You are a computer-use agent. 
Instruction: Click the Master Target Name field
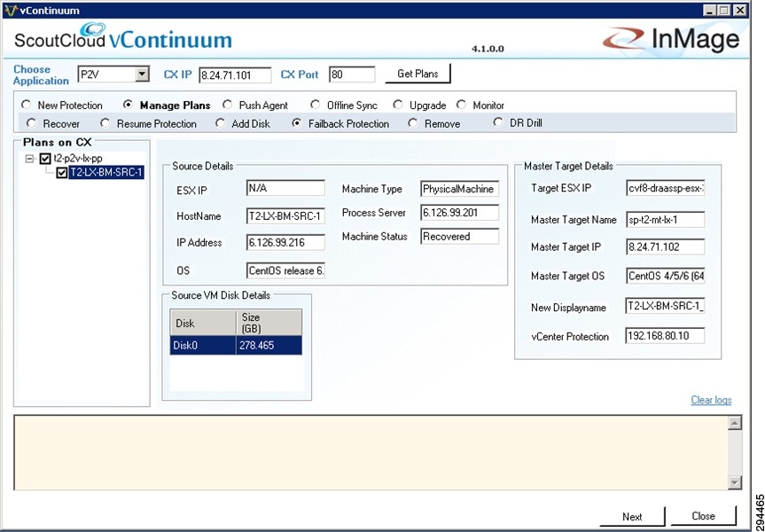click(x=666, y=220)
